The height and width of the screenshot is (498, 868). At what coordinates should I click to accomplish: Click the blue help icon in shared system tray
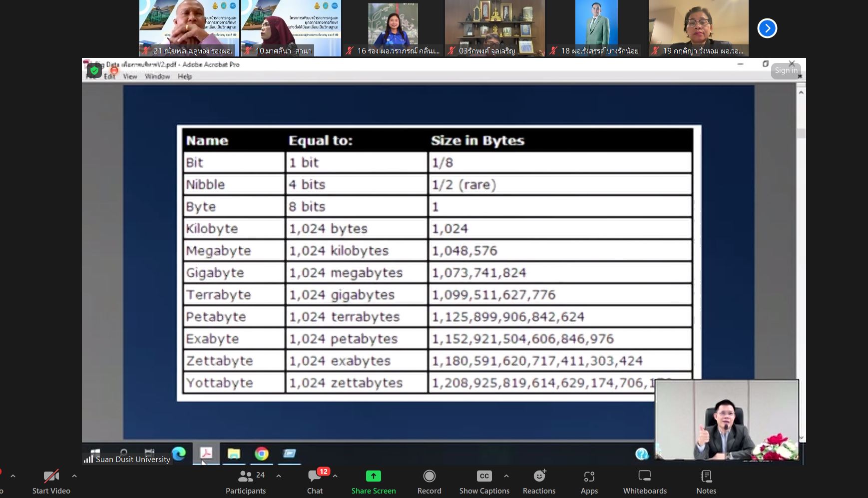pos(642,454)
